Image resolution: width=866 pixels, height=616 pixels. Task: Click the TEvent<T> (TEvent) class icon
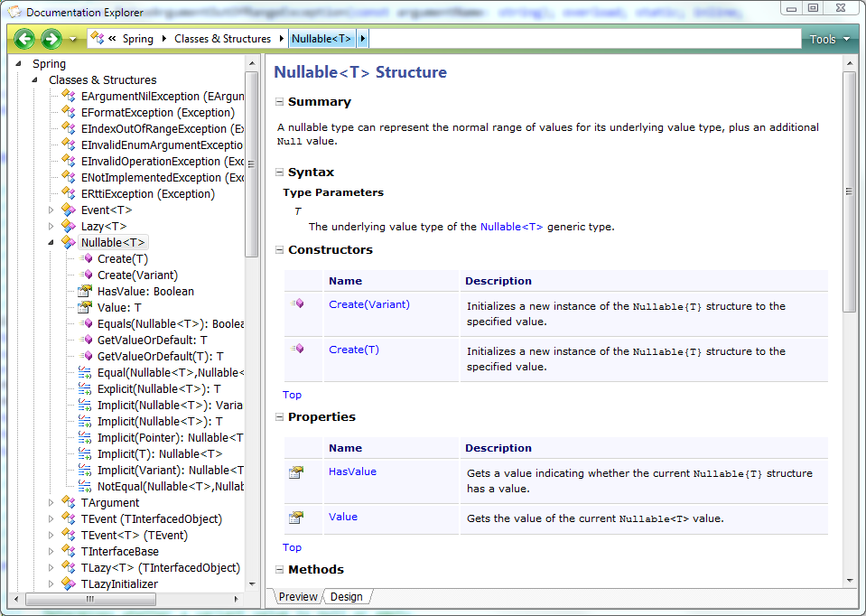point(69,535)
